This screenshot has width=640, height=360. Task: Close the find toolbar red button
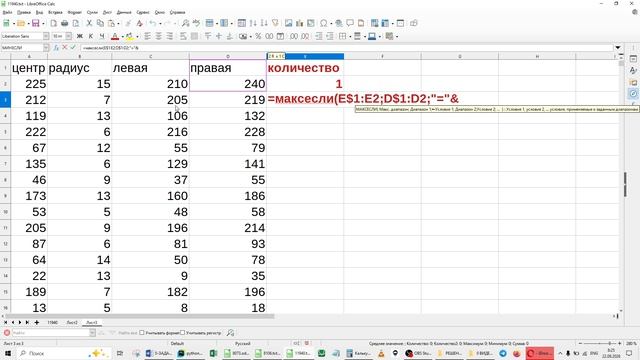point(7,333)
